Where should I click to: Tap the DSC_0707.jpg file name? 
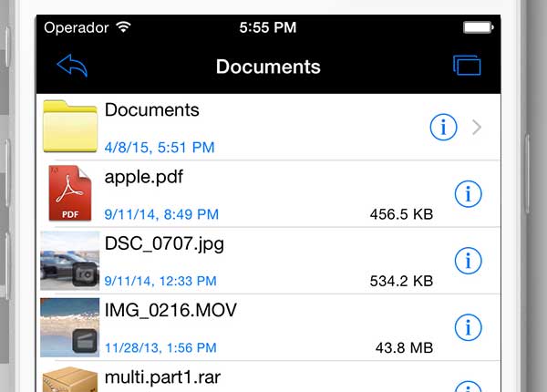(164, 243)
